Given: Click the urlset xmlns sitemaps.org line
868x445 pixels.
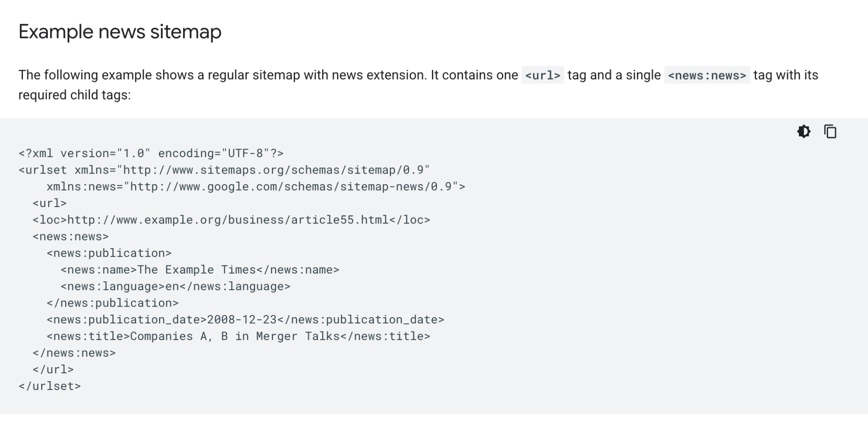Looking at the screenshot, I should tap(224, 170).
